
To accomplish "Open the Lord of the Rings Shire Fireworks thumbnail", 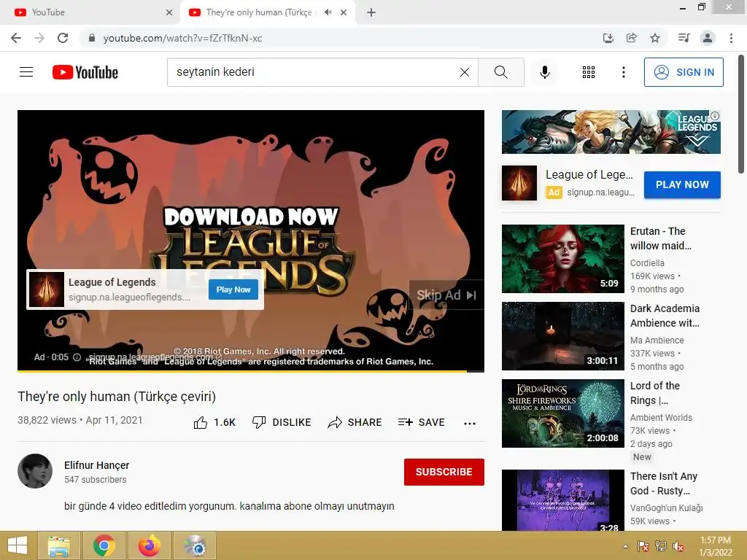I will tap(562, 413).
